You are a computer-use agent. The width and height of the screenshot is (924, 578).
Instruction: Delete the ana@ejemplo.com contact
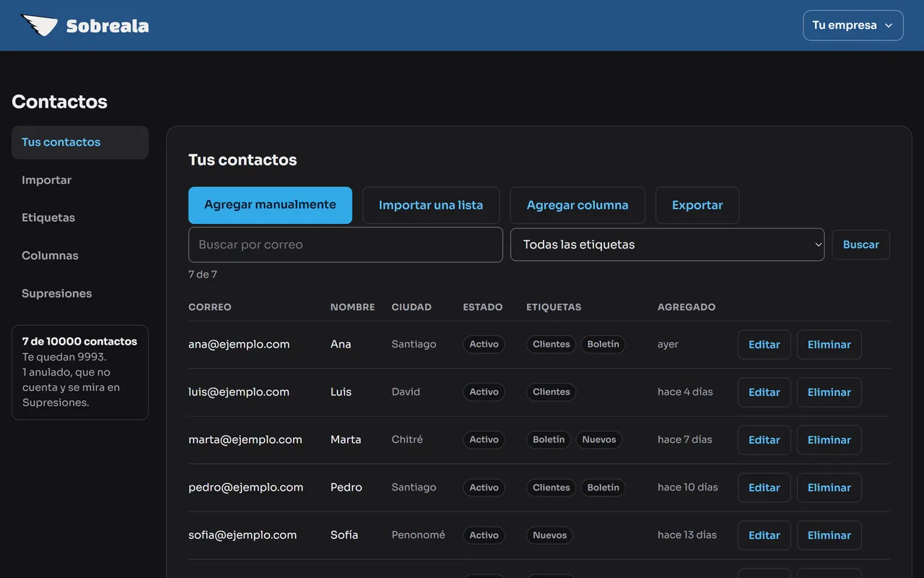point(829,345)
